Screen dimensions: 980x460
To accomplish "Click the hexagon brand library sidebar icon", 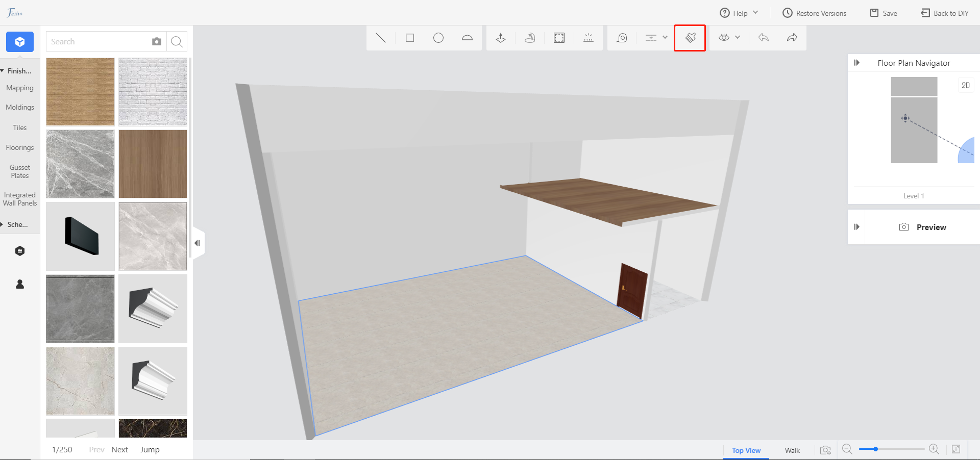I will 20,251.
